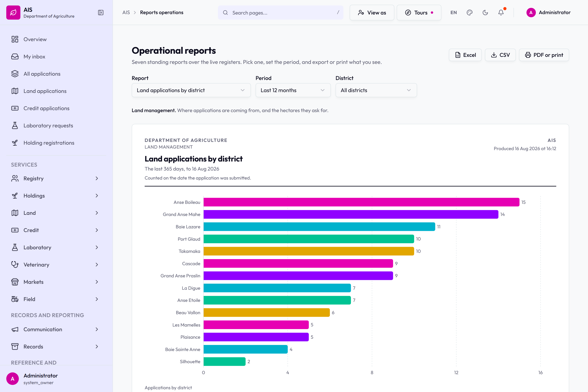Open the District dropdown

click(x=376, y=90)
